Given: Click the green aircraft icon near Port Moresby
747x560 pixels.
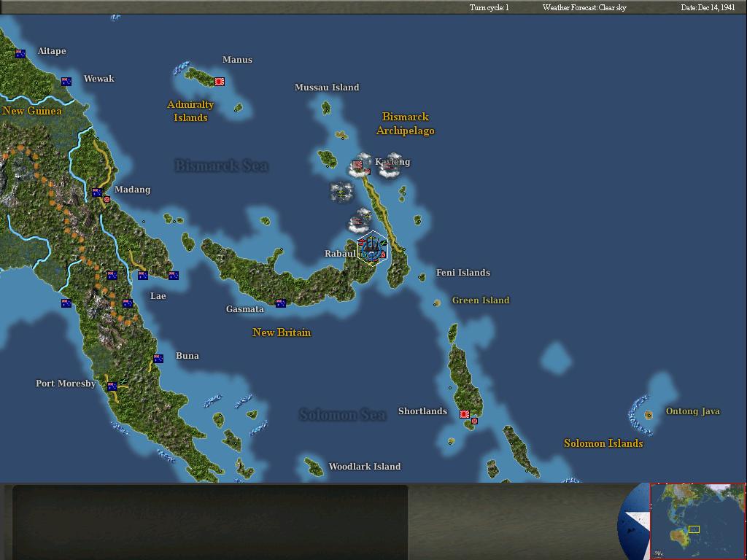Looking at the screenshot, I should click(x=124, y=381).
